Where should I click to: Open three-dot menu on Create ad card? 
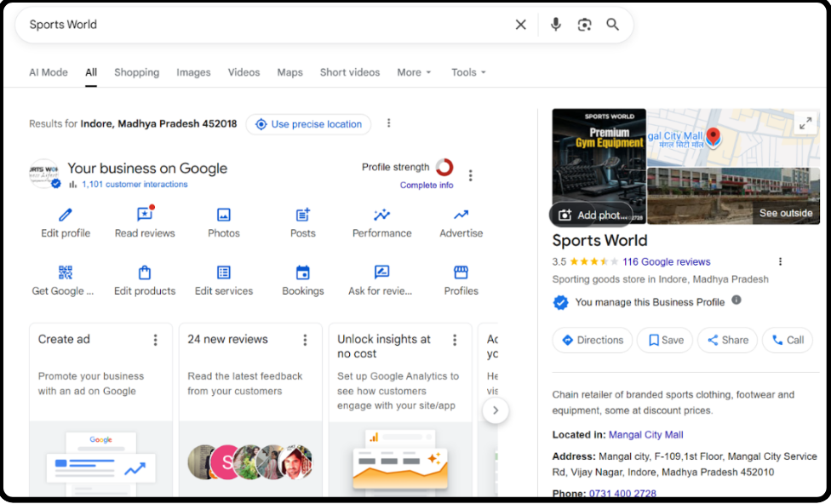tap(155, 340)
